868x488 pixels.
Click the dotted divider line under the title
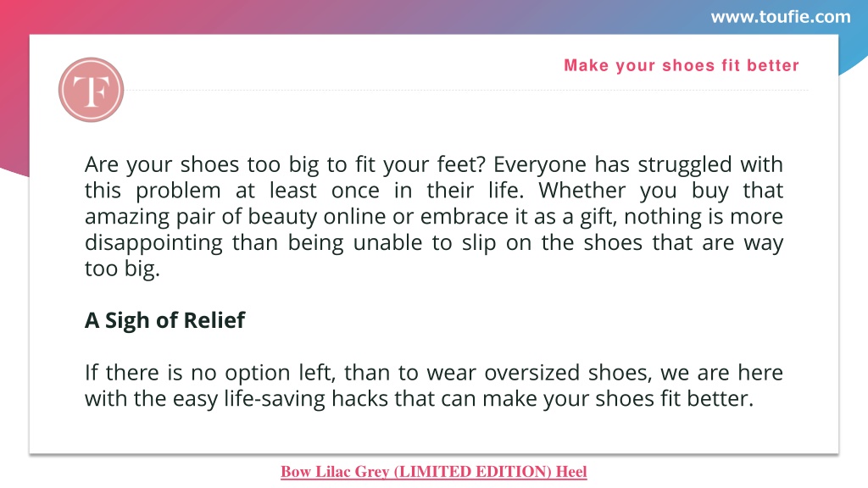(467, 90)
